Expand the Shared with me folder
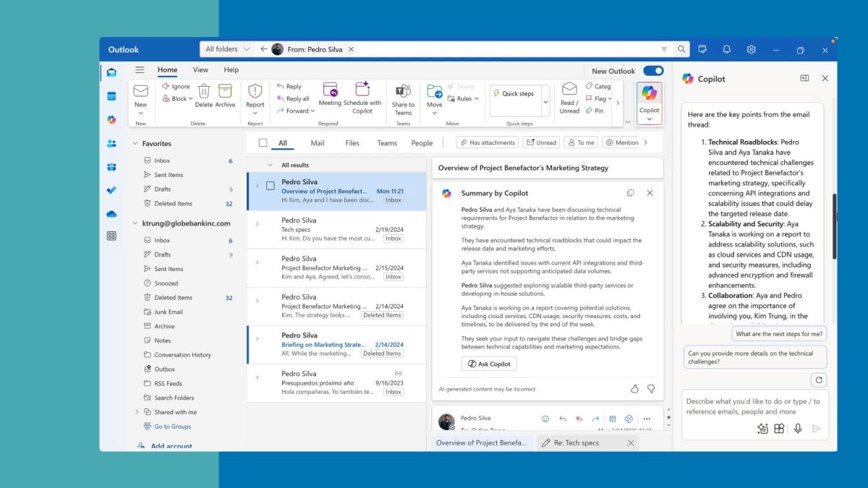Viewport: 868px width, 488px height. click(136, 412)
